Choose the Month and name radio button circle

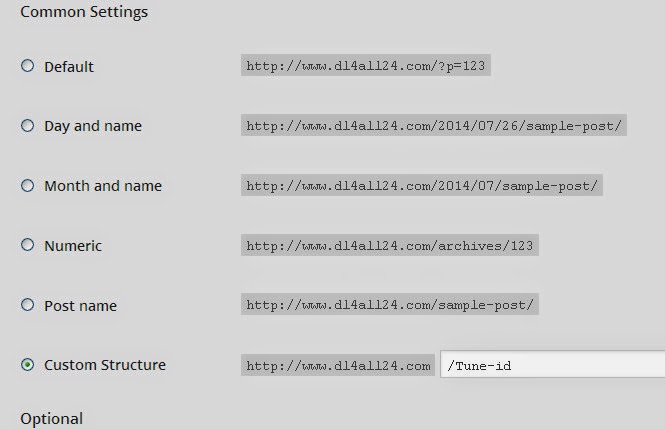pos(27,186)
